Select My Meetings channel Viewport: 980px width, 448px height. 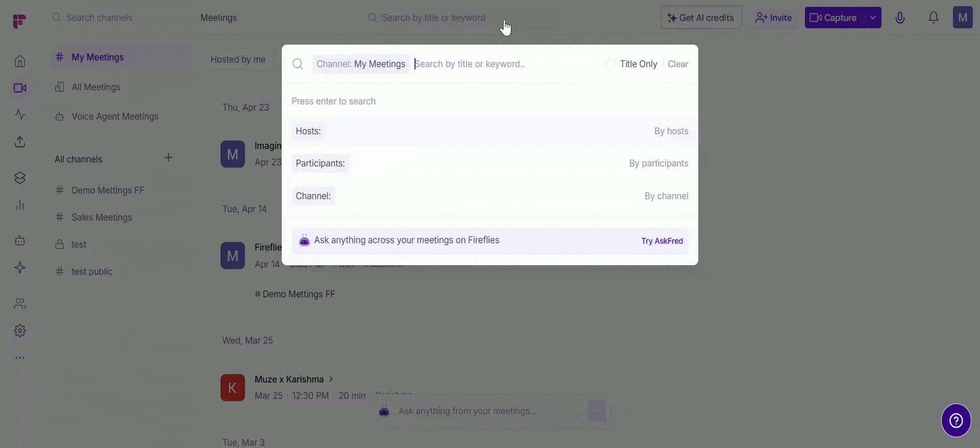click(121, 57)
